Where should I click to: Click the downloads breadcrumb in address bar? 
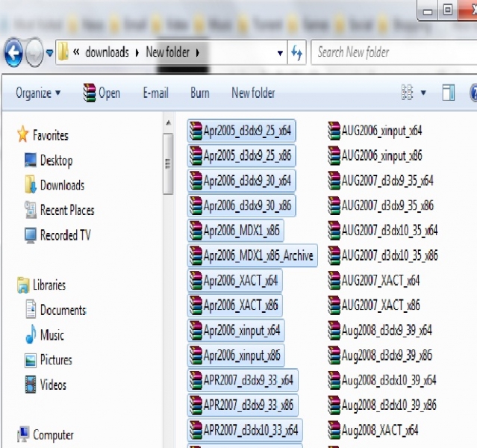[107, 52]
